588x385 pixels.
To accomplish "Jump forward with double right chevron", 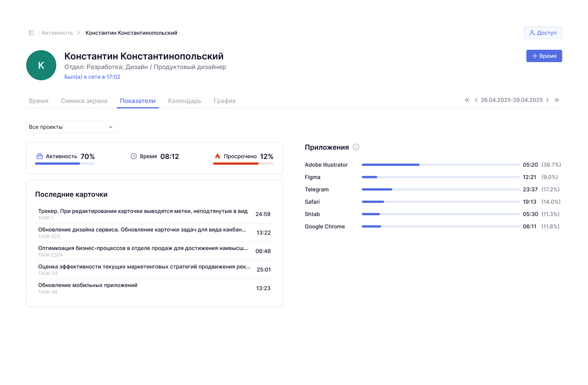I will 557,100.
